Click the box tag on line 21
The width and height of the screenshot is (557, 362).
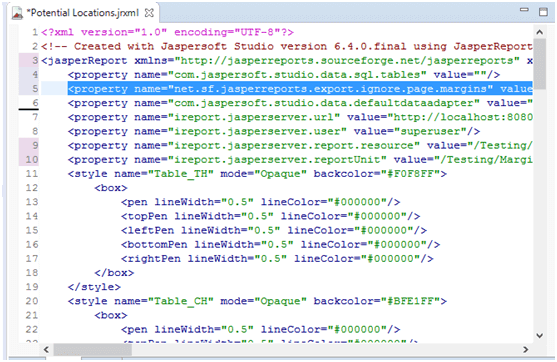pos(111,315)
